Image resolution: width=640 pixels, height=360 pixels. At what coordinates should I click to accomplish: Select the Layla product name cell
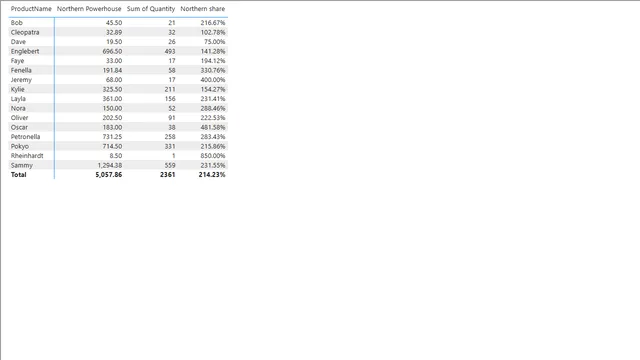pyautogui.click(x=18, y=99)
